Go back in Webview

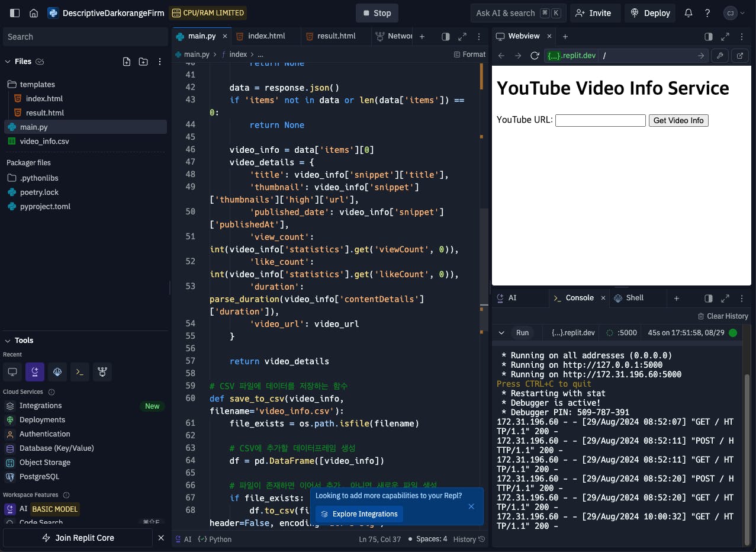501,56
